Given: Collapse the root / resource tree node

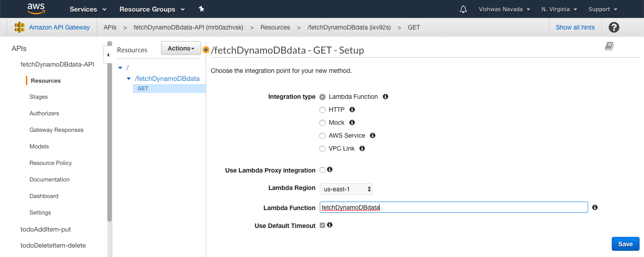Looking at the screenshot, I should click(120, 68).
